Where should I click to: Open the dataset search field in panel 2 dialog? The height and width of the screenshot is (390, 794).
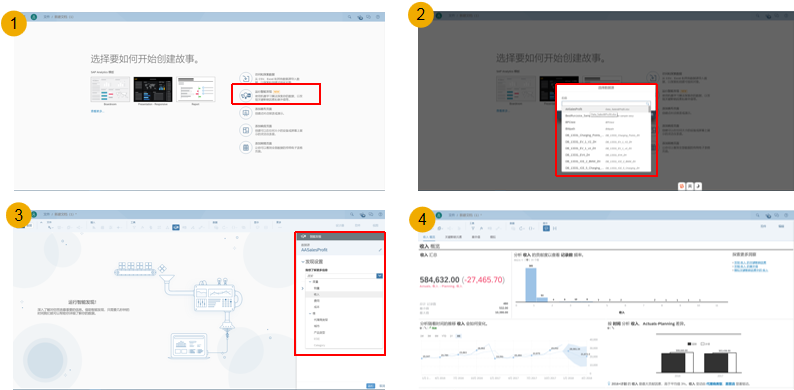click(605, 103)
